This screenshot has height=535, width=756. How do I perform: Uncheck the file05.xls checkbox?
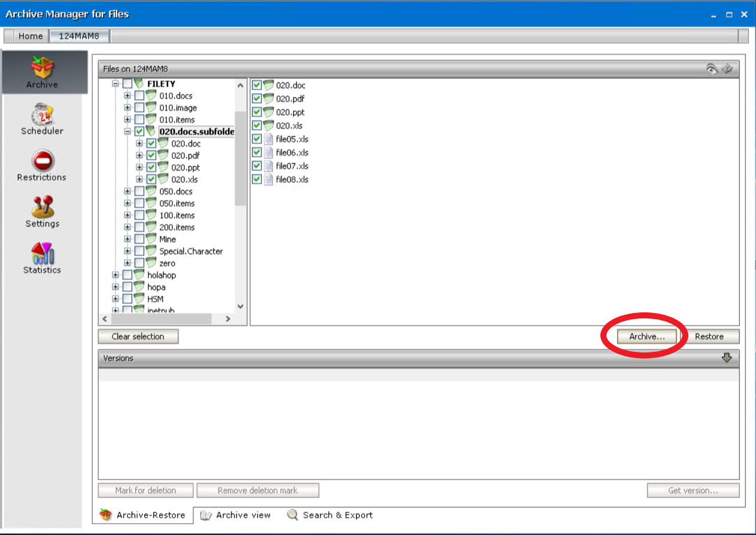[256, 138]
